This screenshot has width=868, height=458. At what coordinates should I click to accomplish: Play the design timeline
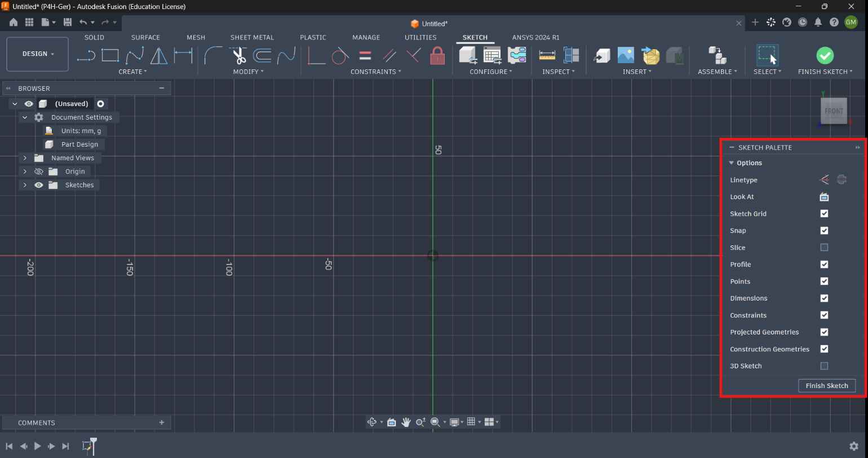click(37, 446)
